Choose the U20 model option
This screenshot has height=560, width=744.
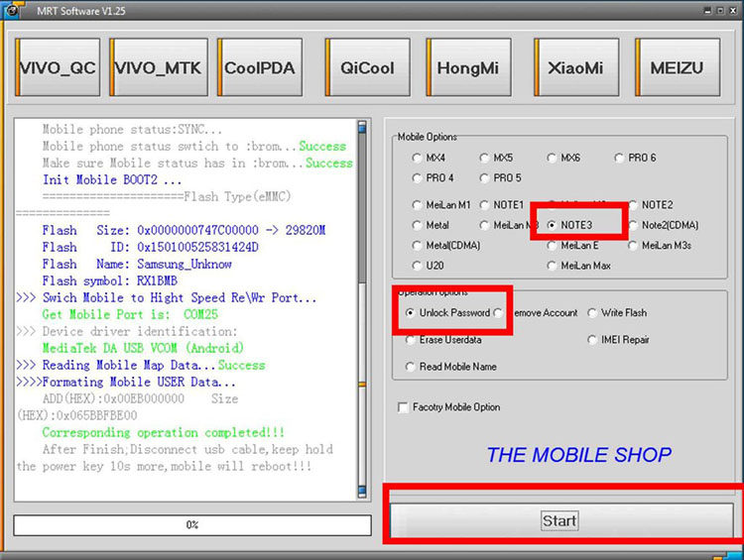coord(429,265)
